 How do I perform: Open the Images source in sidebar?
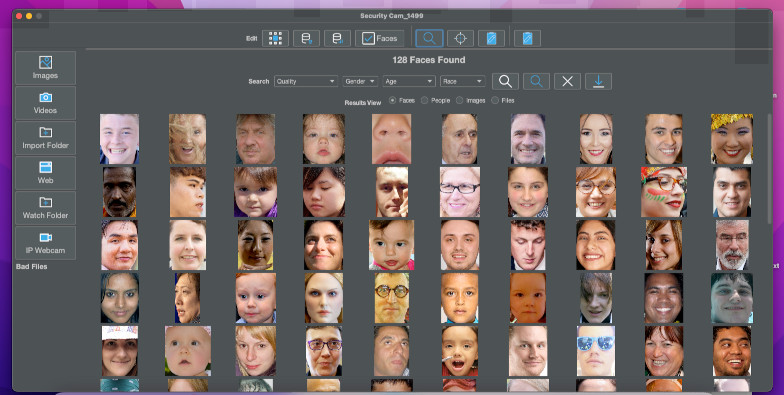tap(46, 68)
